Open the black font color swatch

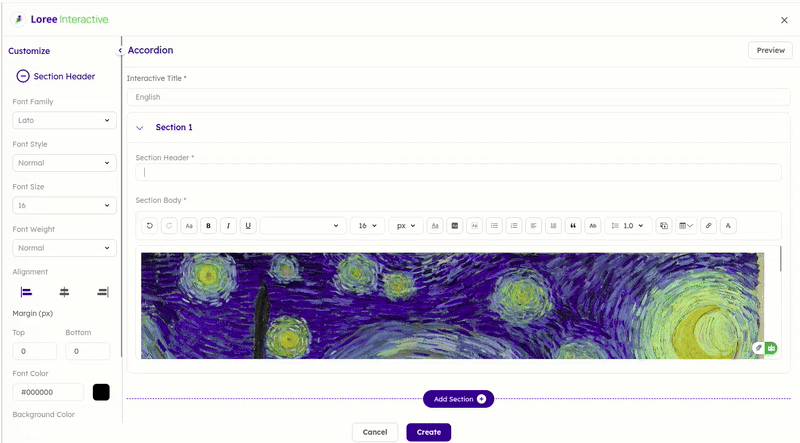101,392
